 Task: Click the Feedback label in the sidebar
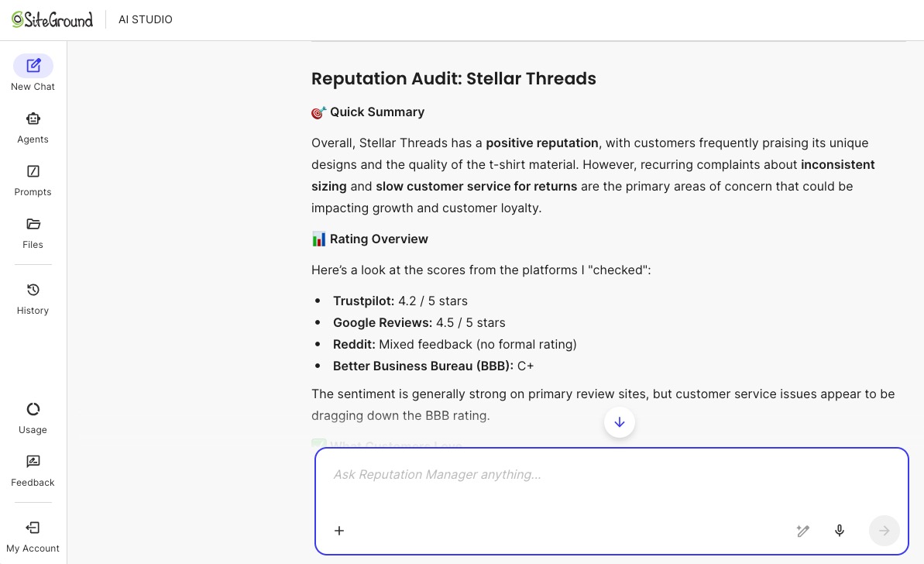coord(33,482)
